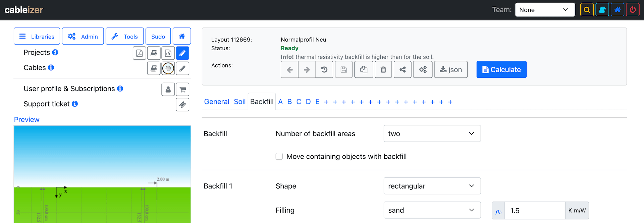The image size is (644, 223).
Task: Click the undo back arrow action
Action: [x=290, y=70]
